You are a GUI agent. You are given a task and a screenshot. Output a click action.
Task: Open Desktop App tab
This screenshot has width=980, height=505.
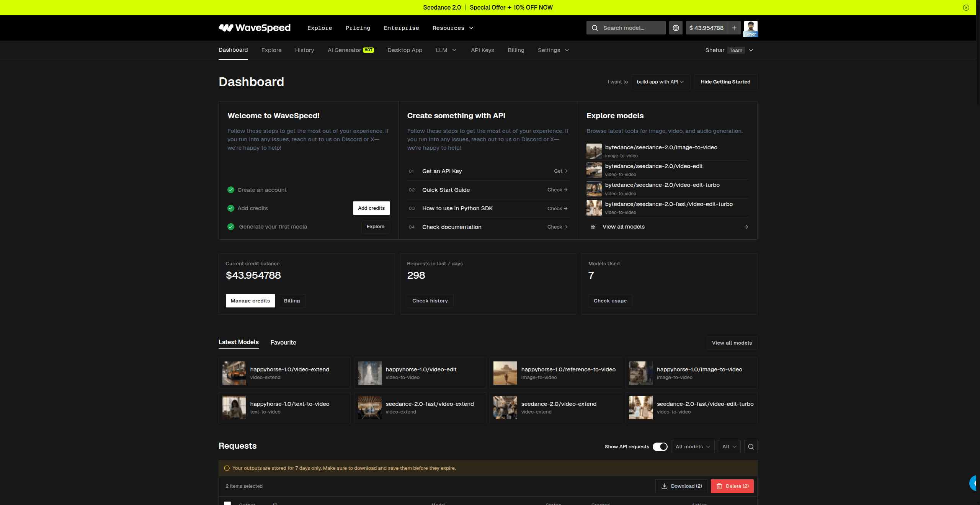(405, 50)
